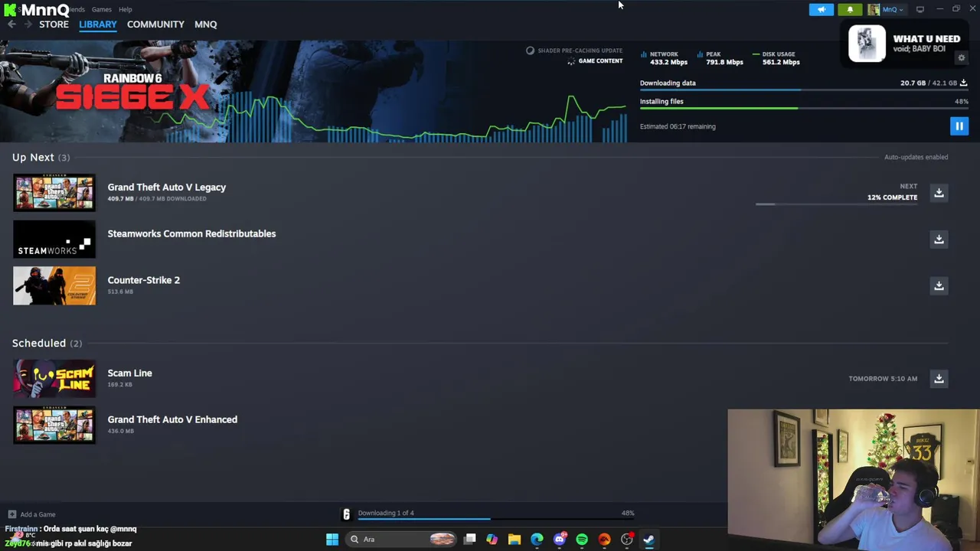The height and width of the screenshot is (551, 980).
Task: Click the Scheduled section header
Action: pos(47,343)
